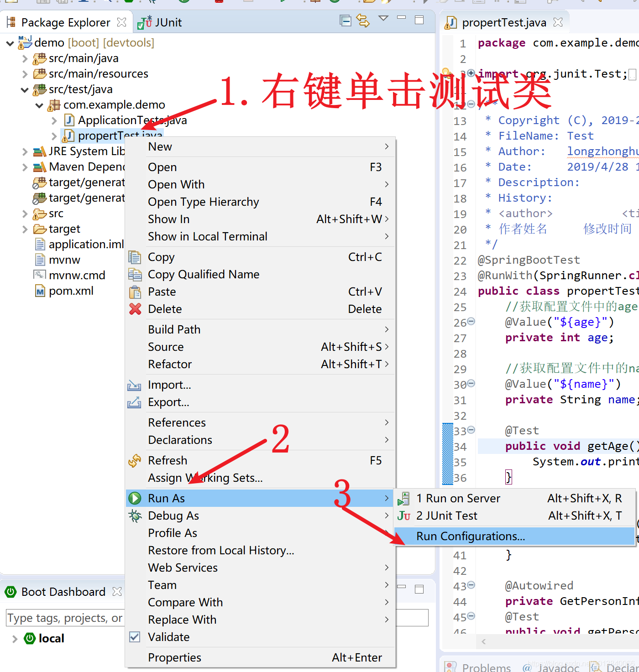Click the com.example.demo package icon
Screen dimensions: 639x672
click(54, 105)
